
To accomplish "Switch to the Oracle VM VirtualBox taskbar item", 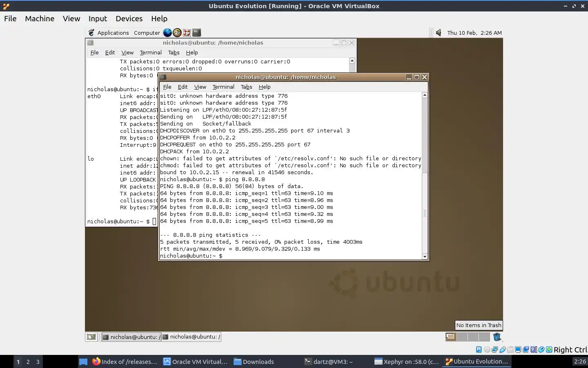I will (x=195, y=361).
